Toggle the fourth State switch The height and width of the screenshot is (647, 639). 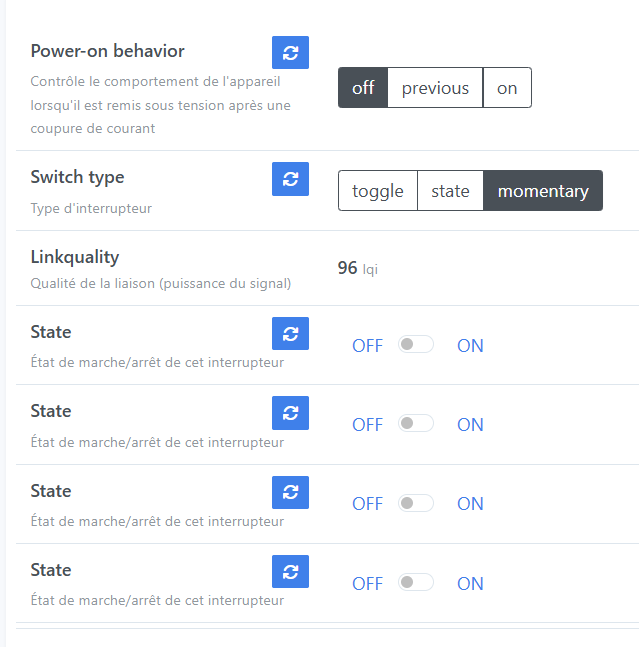pyautogui.click(x=416, y=583)
